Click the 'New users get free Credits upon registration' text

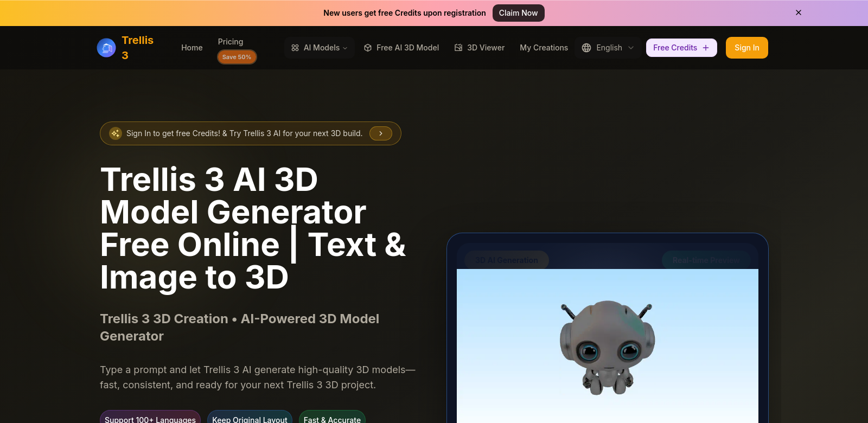click(405, 13)
